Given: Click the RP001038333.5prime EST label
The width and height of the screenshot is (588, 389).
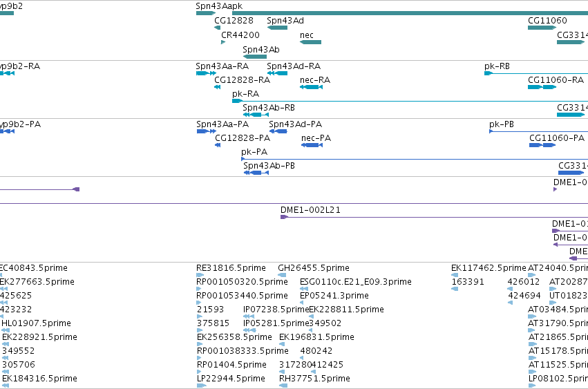Looking at the screenshot, I should click(243, 351).
